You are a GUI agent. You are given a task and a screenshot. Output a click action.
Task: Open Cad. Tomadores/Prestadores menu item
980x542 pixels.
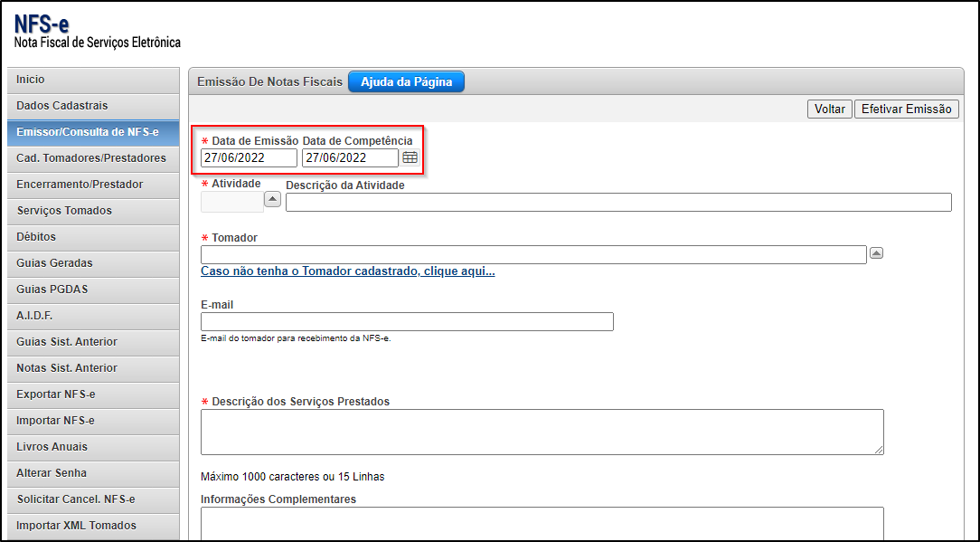tap(92, 158)
